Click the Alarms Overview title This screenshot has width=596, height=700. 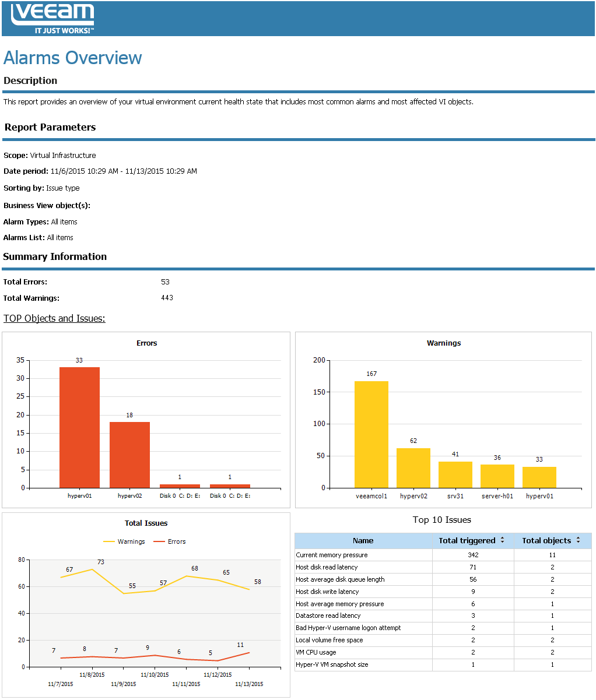click(x=73, y=58)
